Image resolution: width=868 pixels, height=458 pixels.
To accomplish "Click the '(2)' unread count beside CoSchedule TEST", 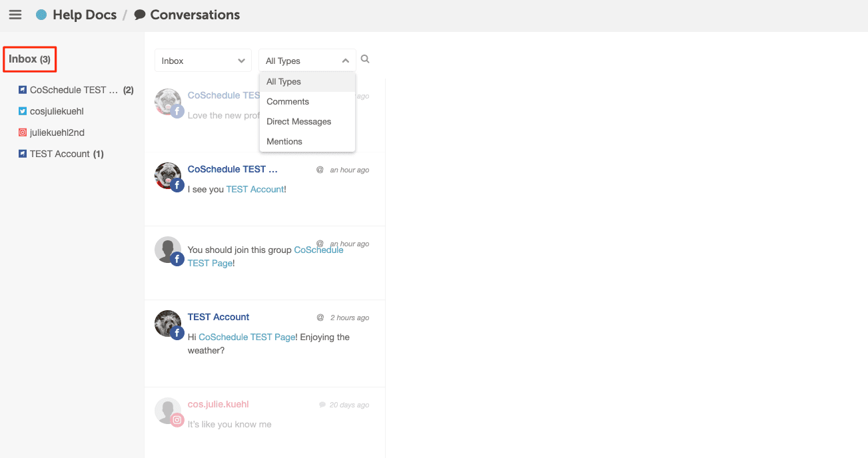I will [x=129, y=90].
